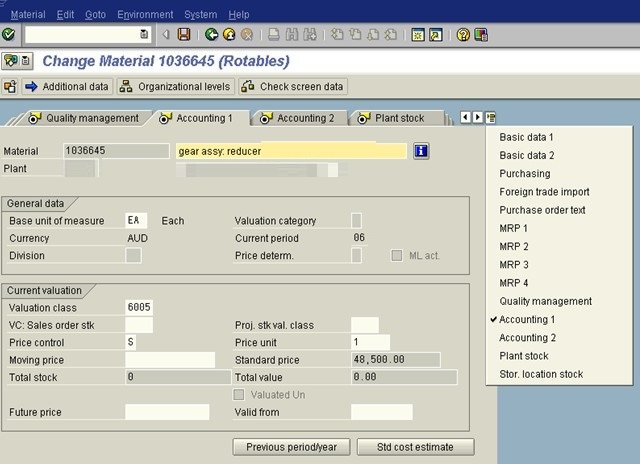Click the First page icon
The image size is (640, 464).
coord(337,34)
